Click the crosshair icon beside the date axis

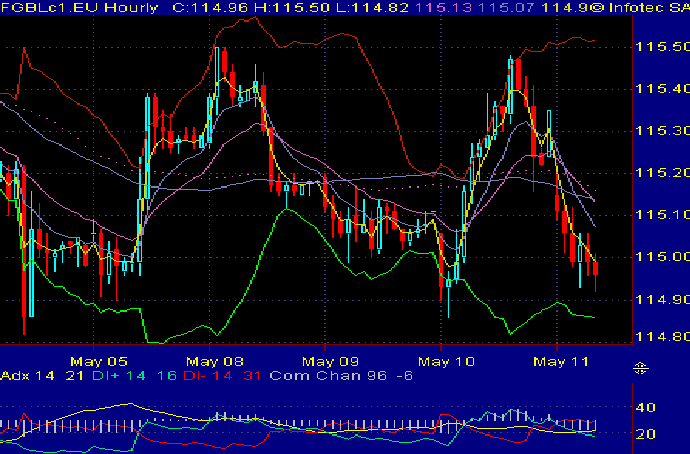(641, 368)
